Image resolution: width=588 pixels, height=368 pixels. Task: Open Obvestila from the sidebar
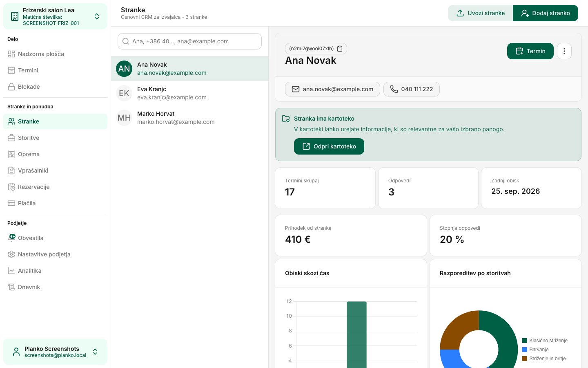tap(55, 238)
